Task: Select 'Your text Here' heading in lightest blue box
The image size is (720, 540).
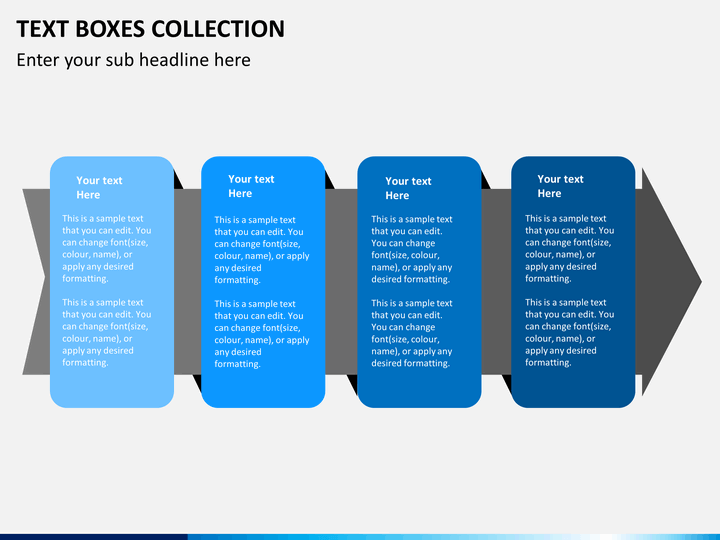Action: [99, 187]
